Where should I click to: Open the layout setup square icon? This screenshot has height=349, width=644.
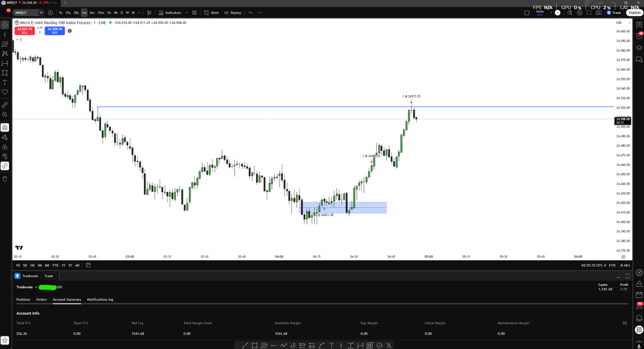click(x=527, y=12)
